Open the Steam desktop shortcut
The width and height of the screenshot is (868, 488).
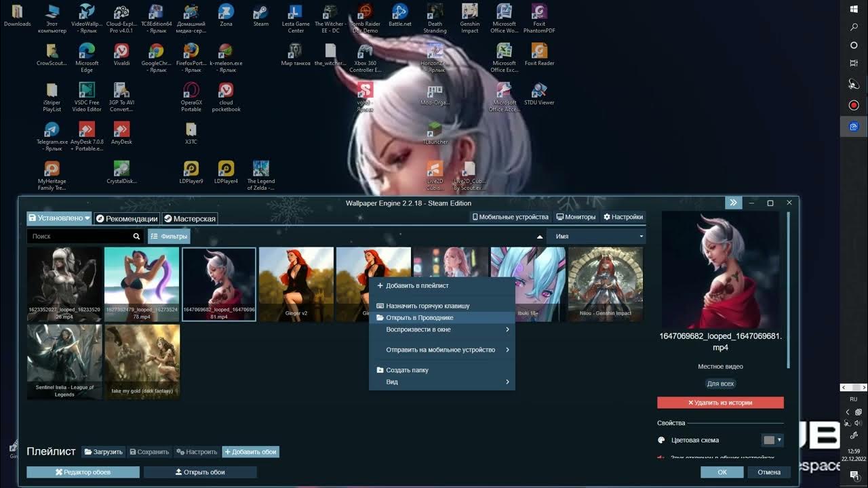click(261, 15)
